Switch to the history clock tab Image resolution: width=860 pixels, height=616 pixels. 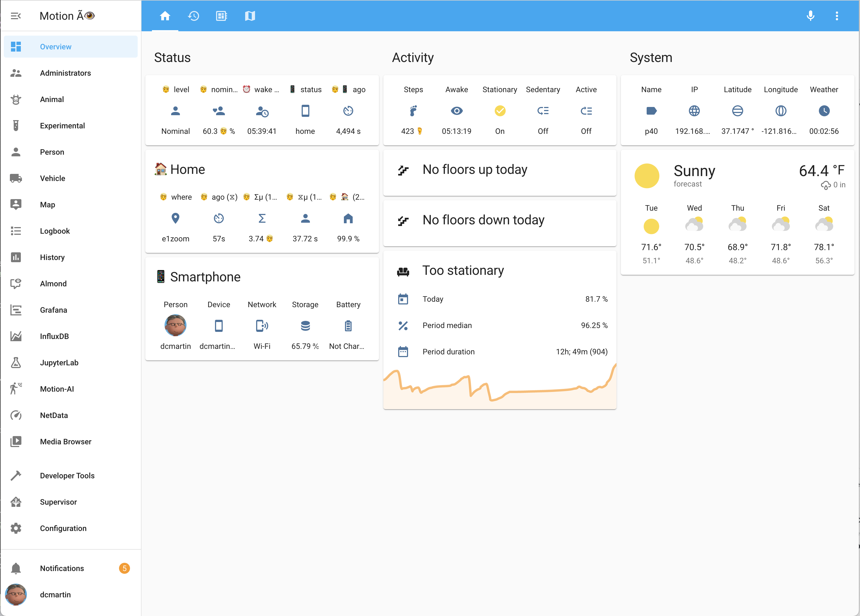pyautogui.click(x=193, y=16)
